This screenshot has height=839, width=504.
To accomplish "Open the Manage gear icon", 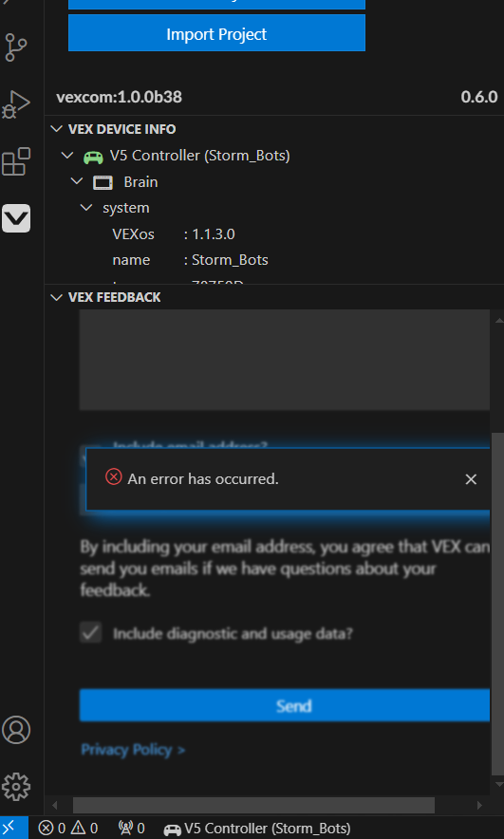I will pos(16,787).
